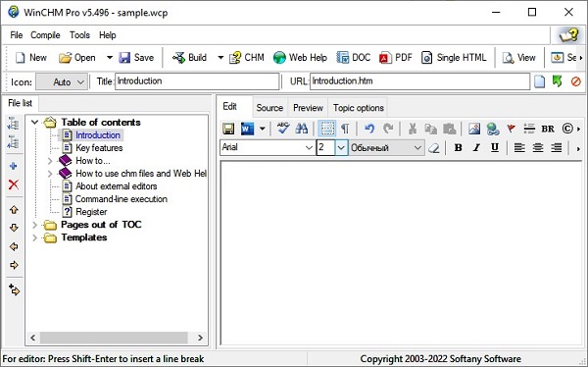The height and width of the screenshot is (367, 588).
Task: Toggle paragraph marks pilcrow icon
Action: click(345, 129)
